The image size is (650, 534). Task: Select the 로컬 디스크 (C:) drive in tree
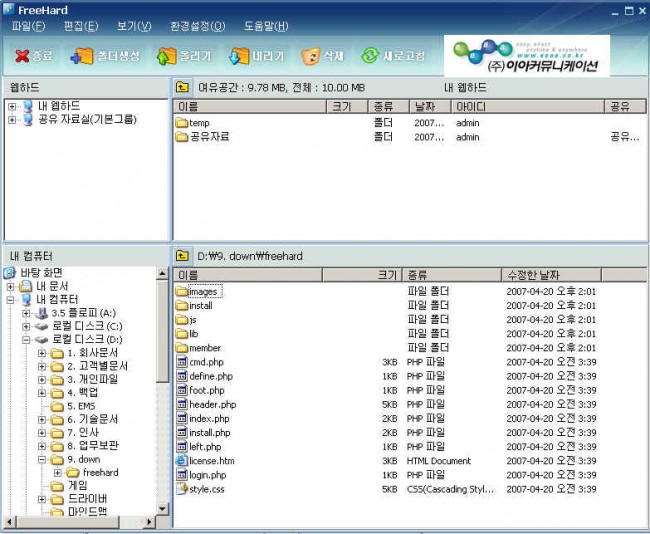coord(86,326)
